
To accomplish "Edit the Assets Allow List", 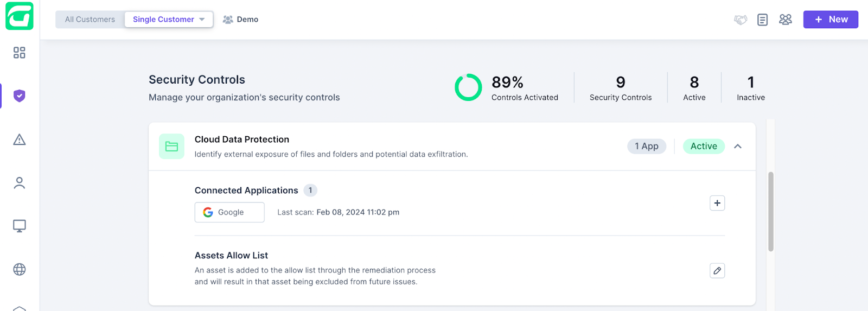I will click(x=717, y=270).
